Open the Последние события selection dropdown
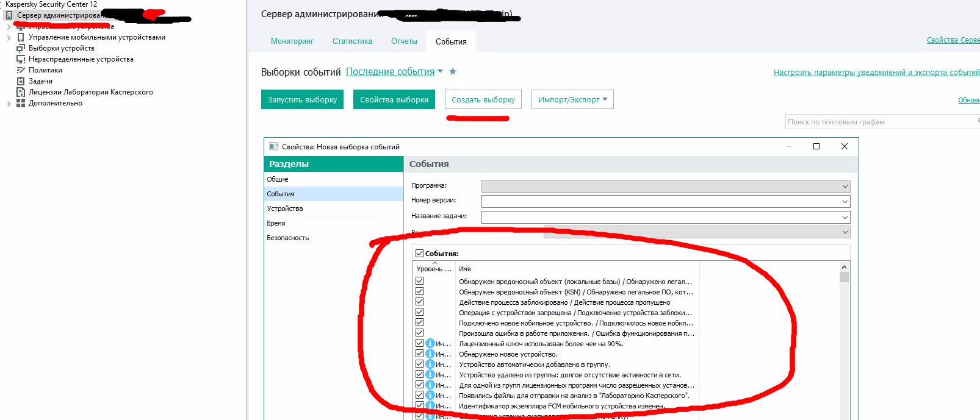The image size is (980, 420). pyautogui.click(x=440, y=71)
